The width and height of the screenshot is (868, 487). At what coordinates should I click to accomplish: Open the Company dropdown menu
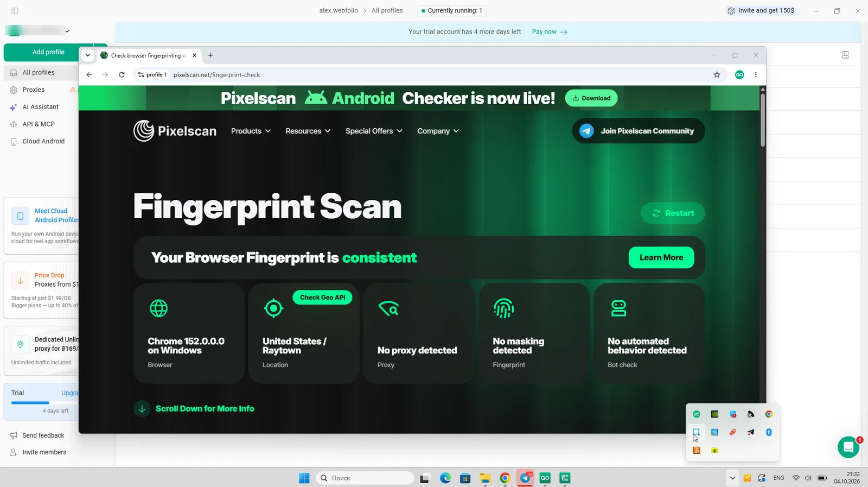coord(438,131)
